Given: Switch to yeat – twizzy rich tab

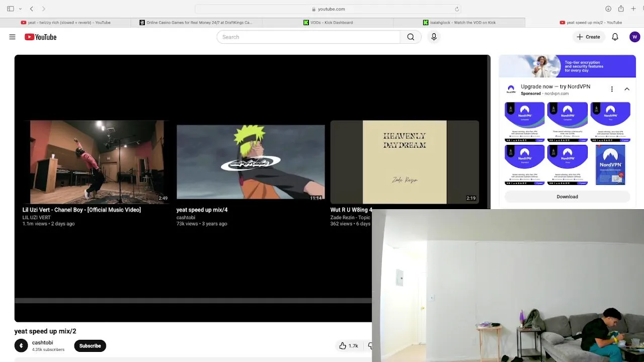Looking at the screenshot, I should (65, 22).
